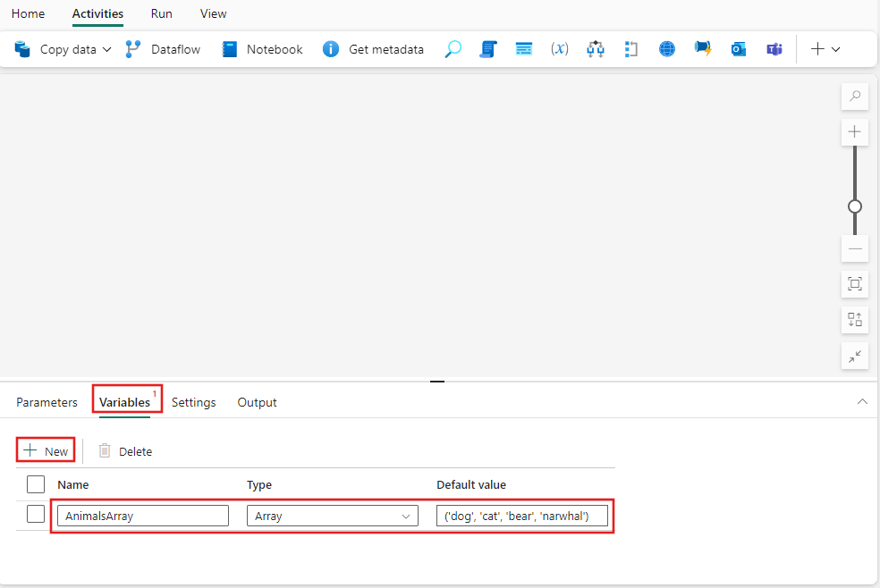Select the Copy data activity icon
Screen dimensions: 880x588
[x=20, y=49]
